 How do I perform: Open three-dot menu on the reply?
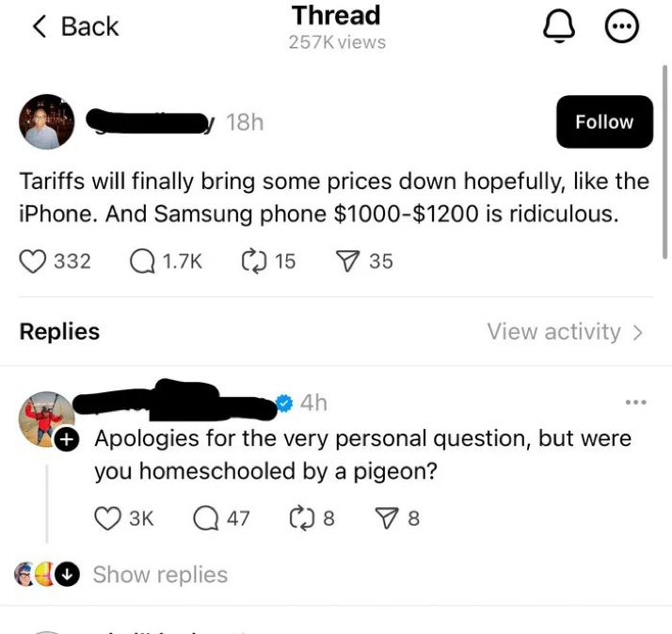pyautogui.click(x=636, y=402)
